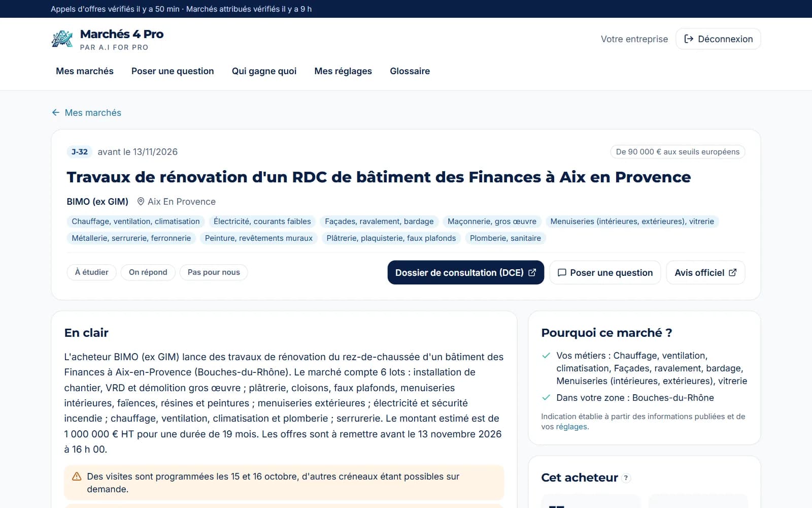This screenshot has width=812, height=508.
Task: Open Poser une question in navigation bar
Action: click(173, 71)
